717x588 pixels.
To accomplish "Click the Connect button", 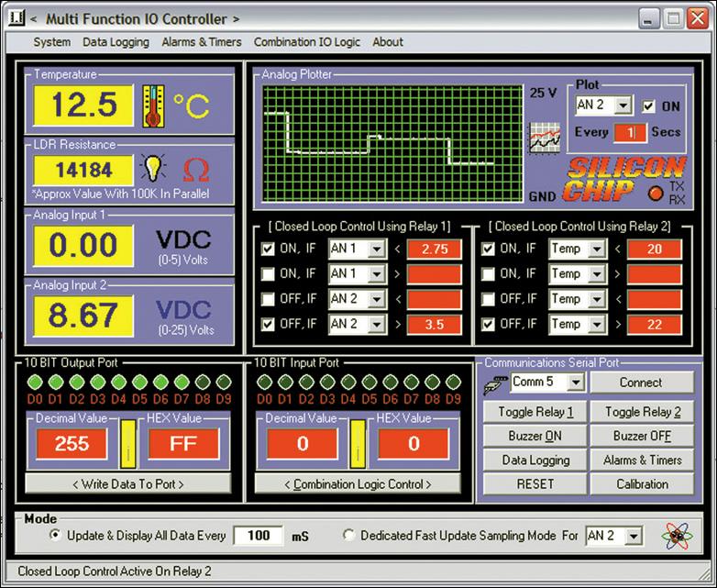I will pyautogui.click(x=642, y=383).
